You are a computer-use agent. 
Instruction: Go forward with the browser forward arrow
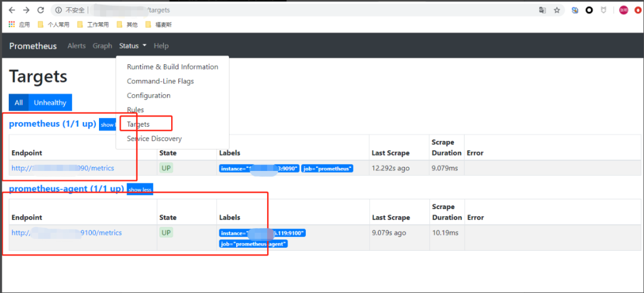coord(26,10)
